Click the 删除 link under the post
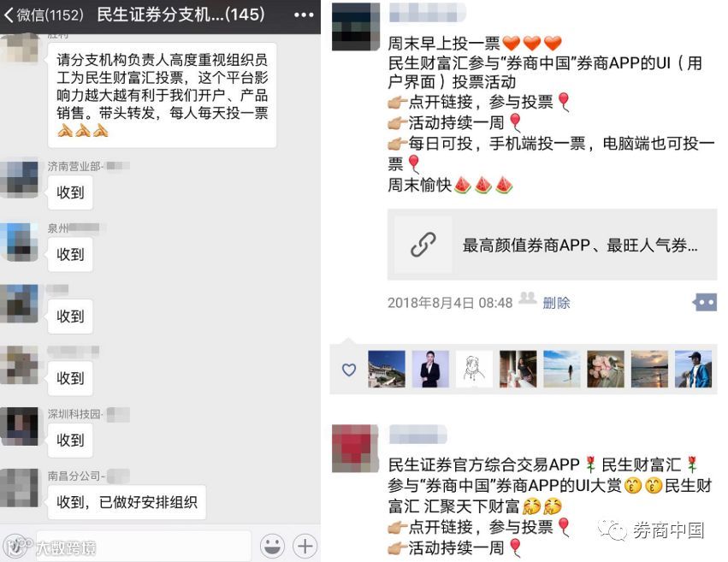Image resolution: width=728 pixels, height=562 pixels. [556, 303]
